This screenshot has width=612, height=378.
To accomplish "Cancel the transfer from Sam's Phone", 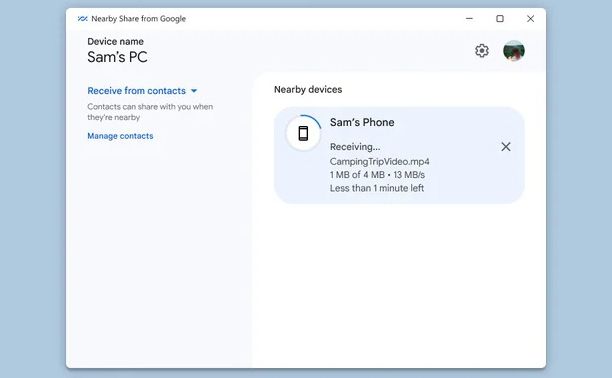I will click(x=506, y=147).
